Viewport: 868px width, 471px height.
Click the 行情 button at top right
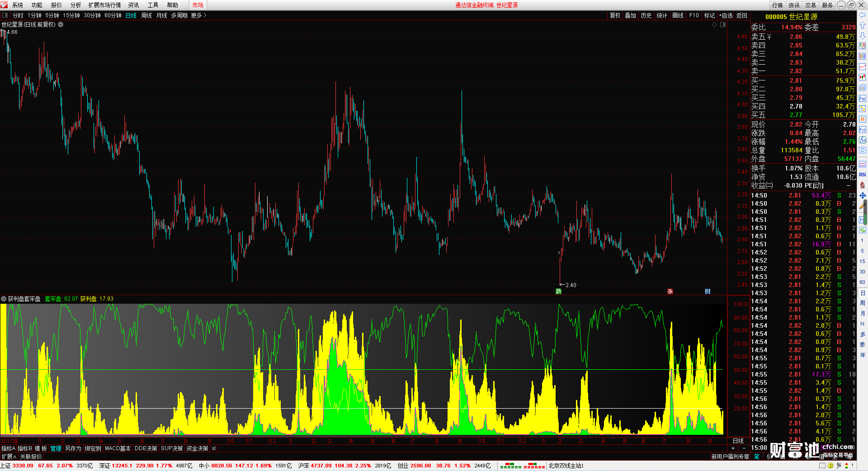point(778,5)
